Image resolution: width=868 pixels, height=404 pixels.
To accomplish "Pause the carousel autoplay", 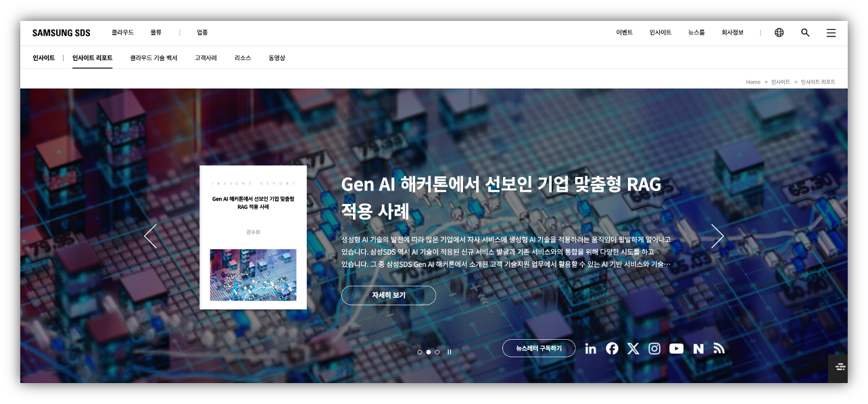I will (x=449, y=352).
